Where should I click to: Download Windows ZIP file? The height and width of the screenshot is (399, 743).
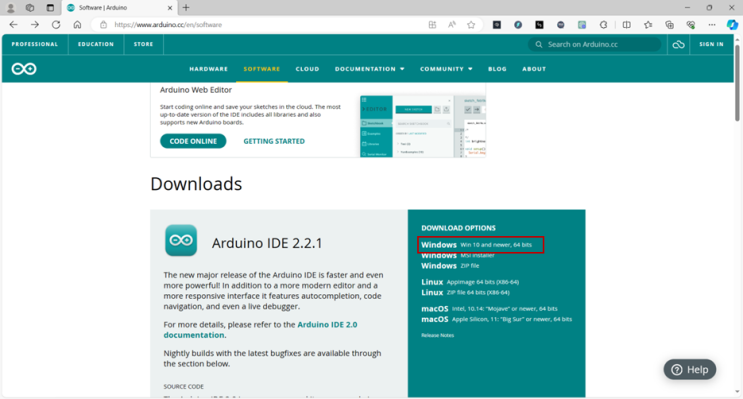click(450, 266)
